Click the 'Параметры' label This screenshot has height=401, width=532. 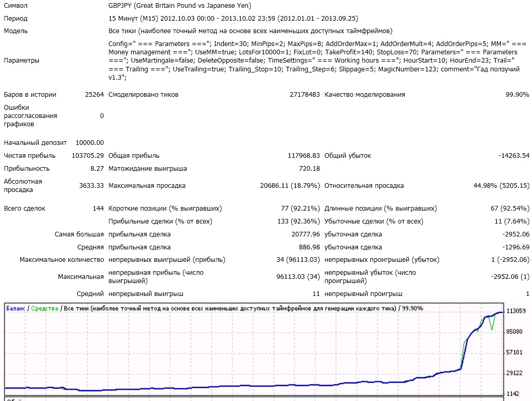point(21,61)
